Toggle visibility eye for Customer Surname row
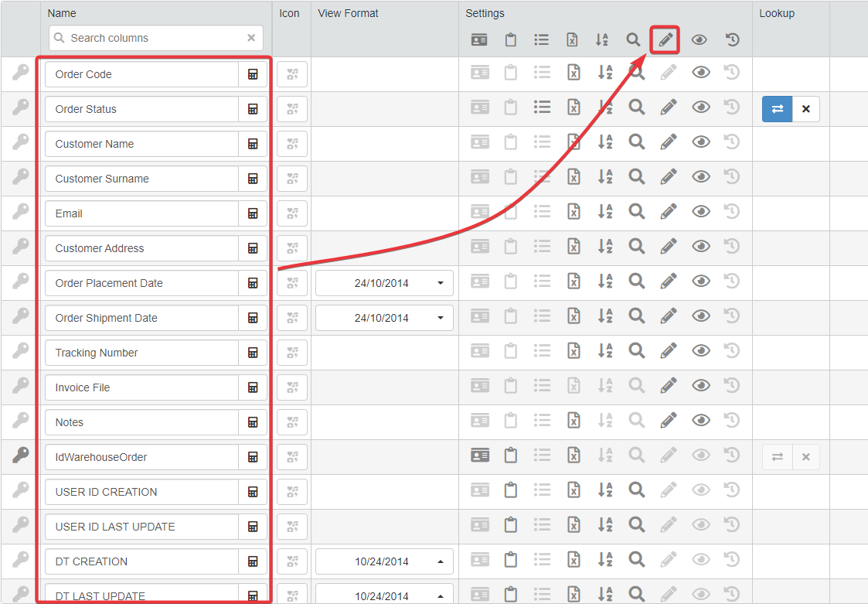This screenshot has height=604, width=868. coord(700,177)
